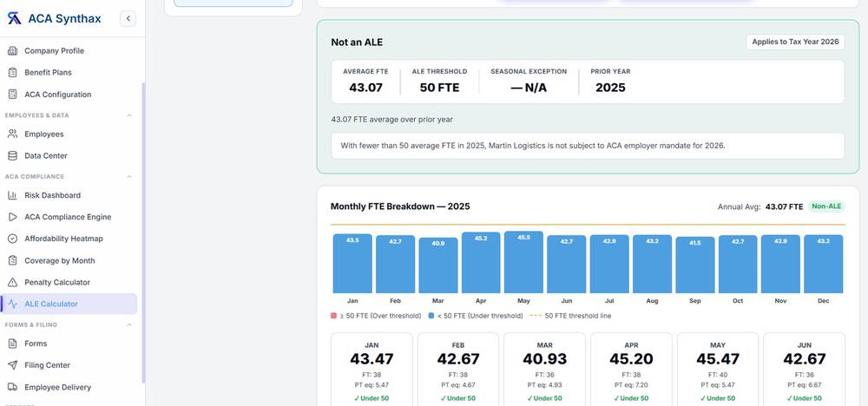Select the FEB 42.67 month card
This screenshot has height=406, width=868.
click(458, 370)
